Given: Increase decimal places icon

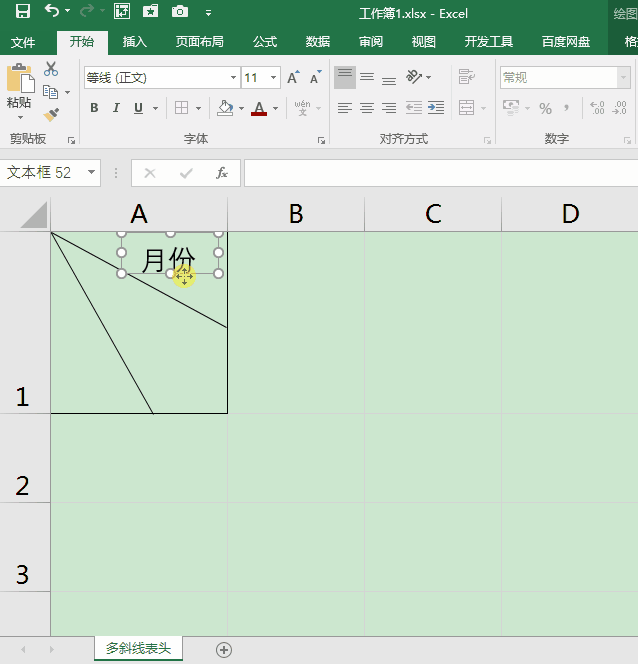Looking at the screenshot, I should [x=597, y=108].
